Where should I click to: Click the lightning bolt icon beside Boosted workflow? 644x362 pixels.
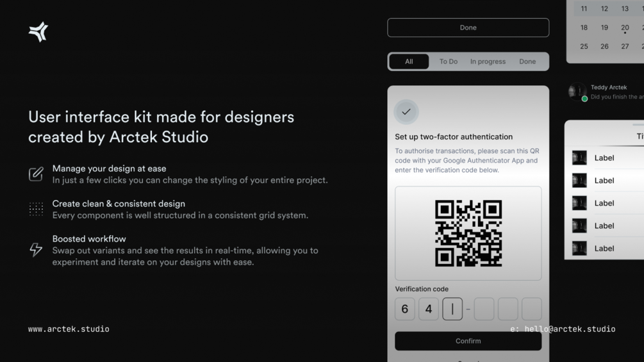[36, 249]
